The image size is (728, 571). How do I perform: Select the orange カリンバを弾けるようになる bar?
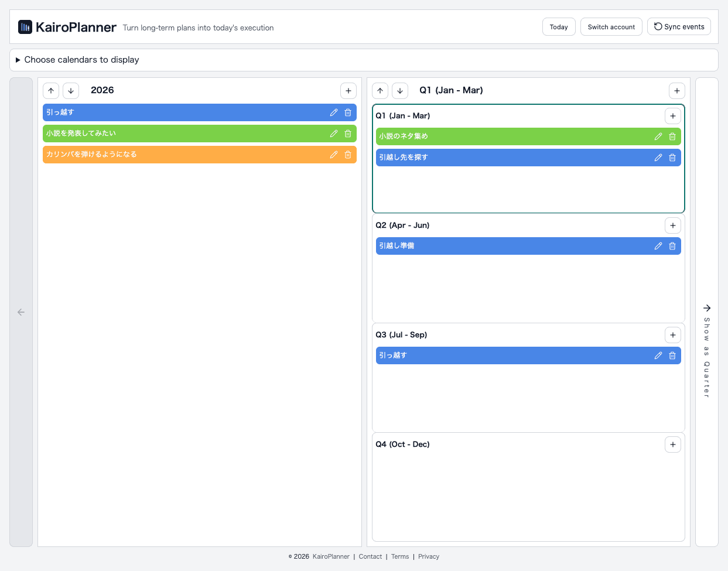[x=200, y=155]
